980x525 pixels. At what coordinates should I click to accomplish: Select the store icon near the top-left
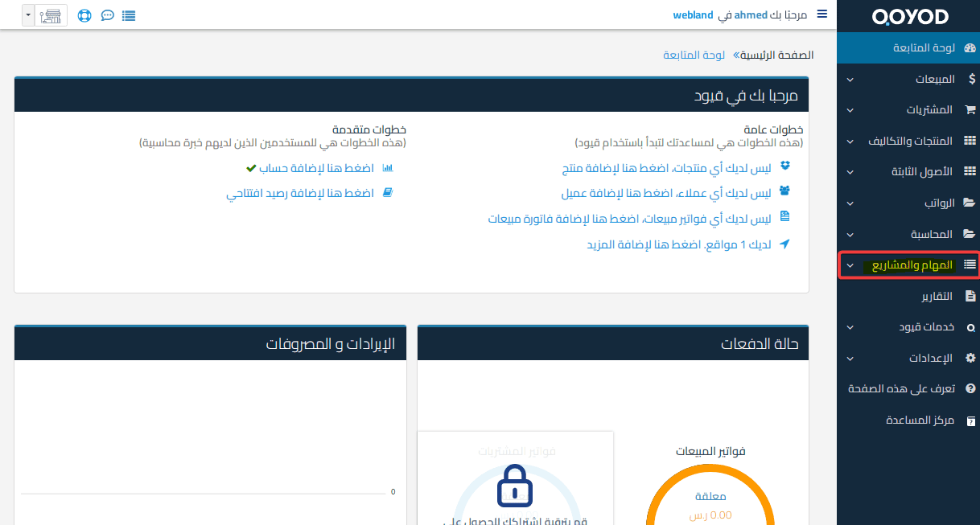[49, 15]
